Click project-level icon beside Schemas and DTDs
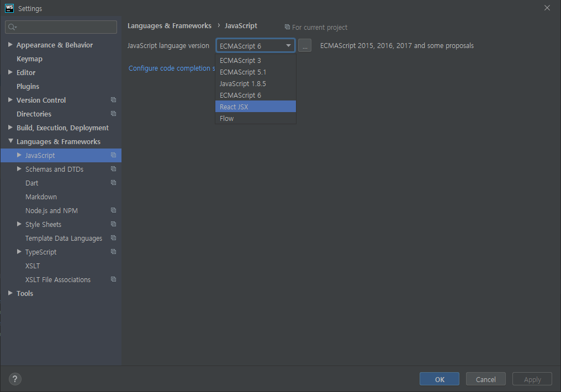561x392 pixels. click(x=113, y=169)
